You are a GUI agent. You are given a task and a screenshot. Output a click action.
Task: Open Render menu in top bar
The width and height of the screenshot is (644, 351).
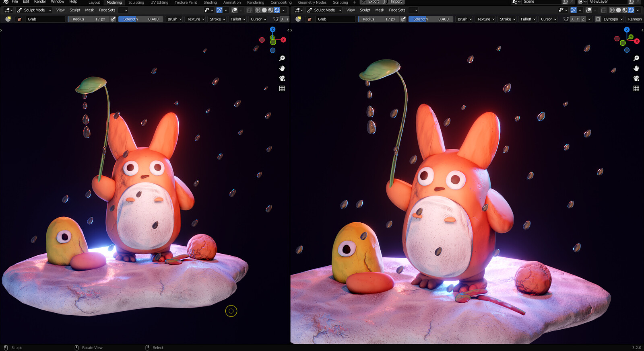pyautogui.click(x=40, y=2)
